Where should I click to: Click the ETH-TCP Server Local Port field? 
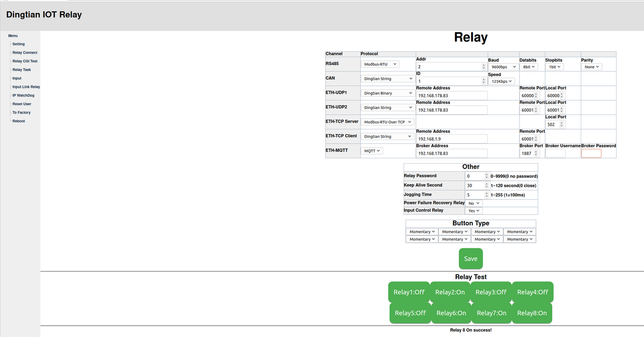coord(555,124)
